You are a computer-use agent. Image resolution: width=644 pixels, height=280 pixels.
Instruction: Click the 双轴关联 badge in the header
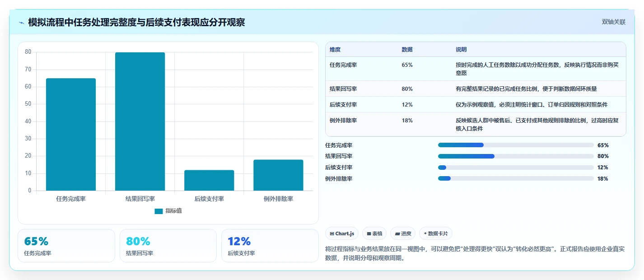click(x=614, y=22)
